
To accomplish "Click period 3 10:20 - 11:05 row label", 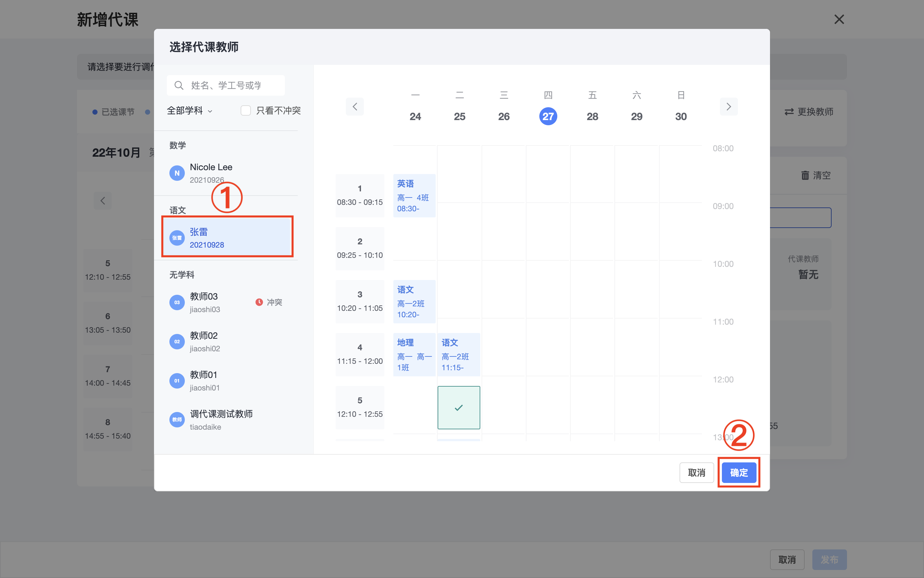I will 360,302.
